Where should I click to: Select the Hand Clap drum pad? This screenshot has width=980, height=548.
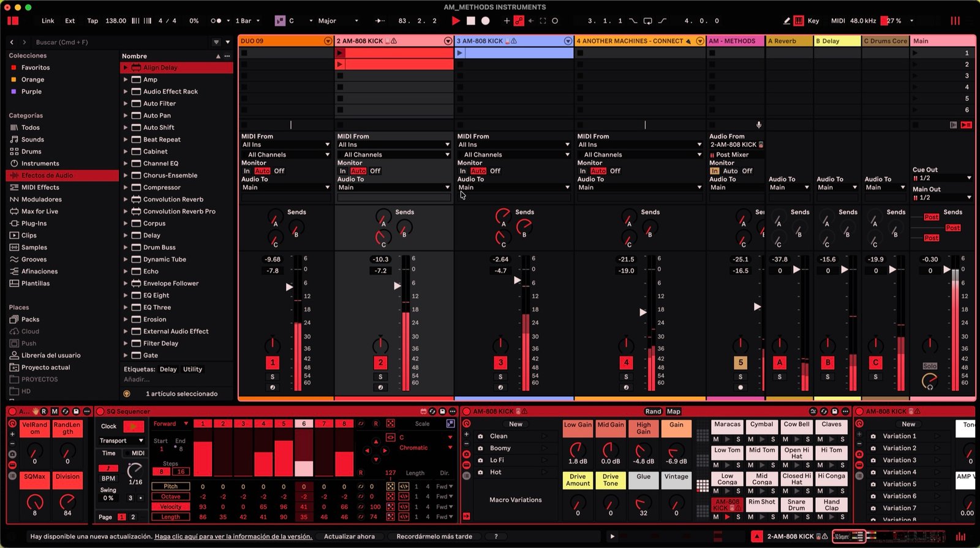click(831, 505)
